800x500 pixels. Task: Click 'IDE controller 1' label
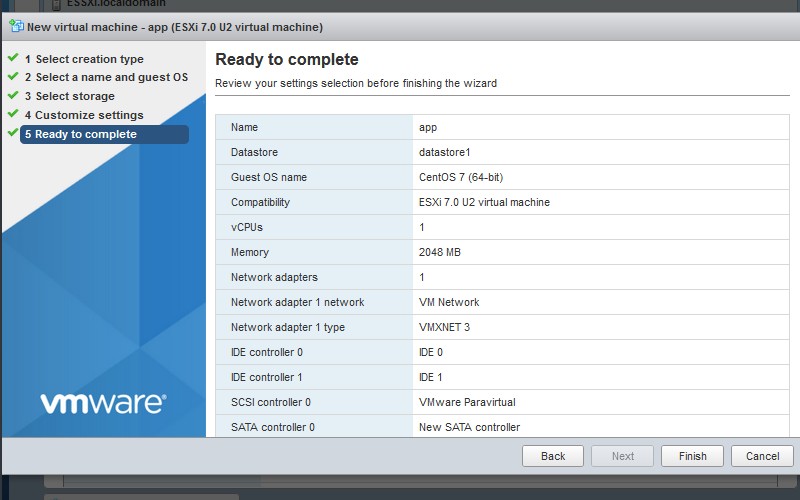[267, 377]
